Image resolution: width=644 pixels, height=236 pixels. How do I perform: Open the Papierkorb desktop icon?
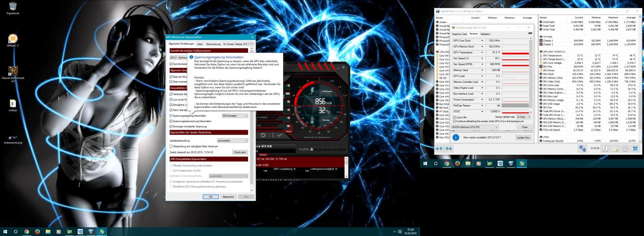pyautogui.click(x=13, y=8)
